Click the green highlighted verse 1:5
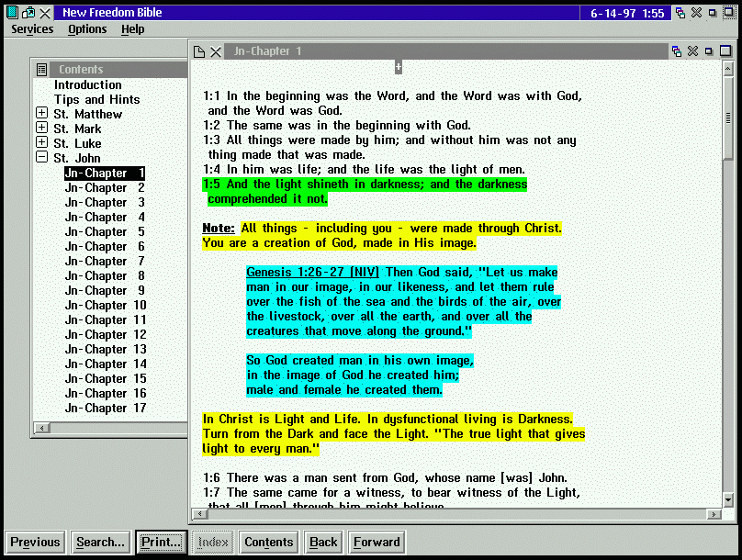The width and height of the screenshot is (742, 560). [365, 191]
